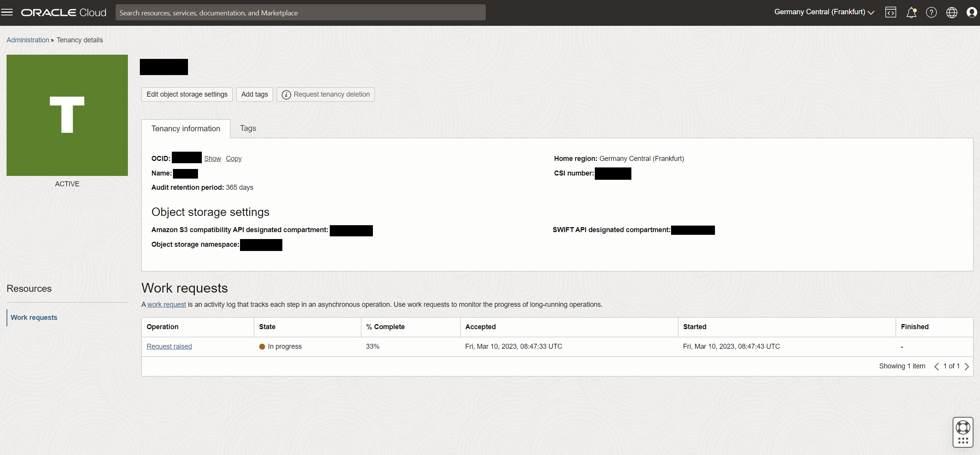Select the Tenancy information tab
Viewport: 980px width, 455px height.
pos(186,129)
